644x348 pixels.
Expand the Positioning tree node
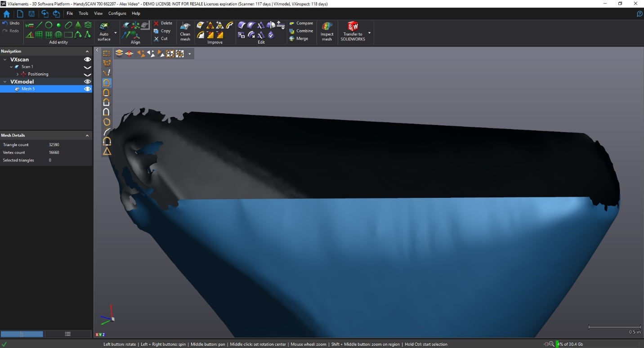coord(18,74)
